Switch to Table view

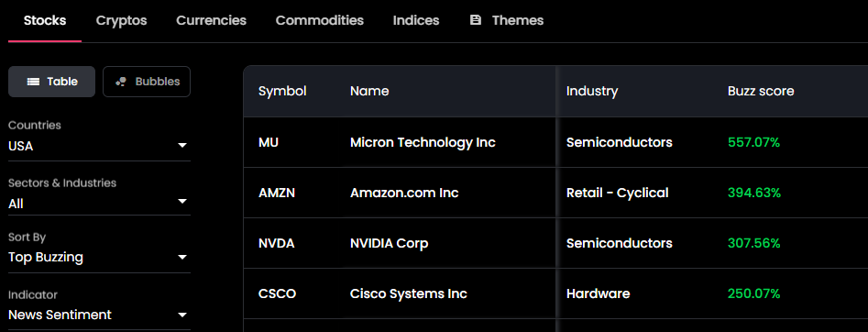tap(51, 82)
